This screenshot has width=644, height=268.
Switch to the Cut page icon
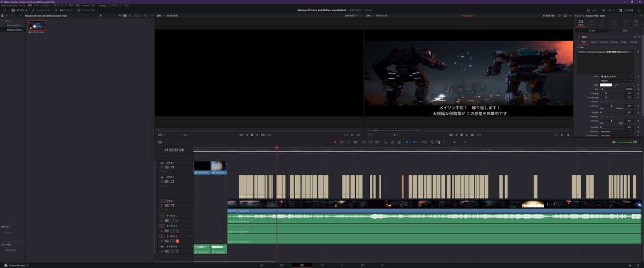click(282, 265)
